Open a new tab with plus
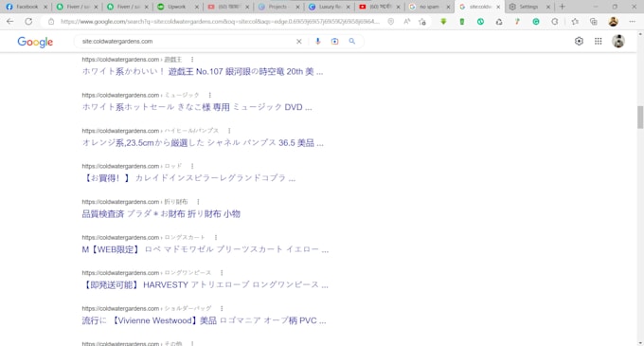Screen dimensions: 644x346 pyautogui.click(x=563, y=7)
